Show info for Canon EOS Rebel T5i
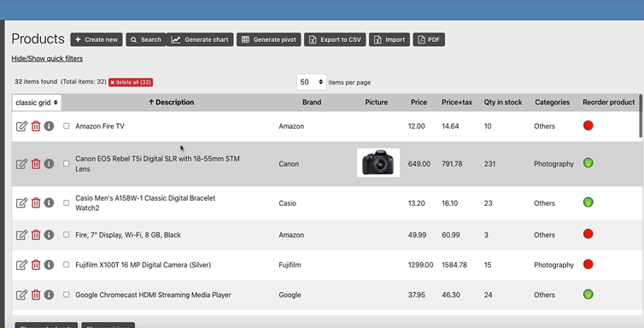This screenshot has width=644, height=328. 49,164
